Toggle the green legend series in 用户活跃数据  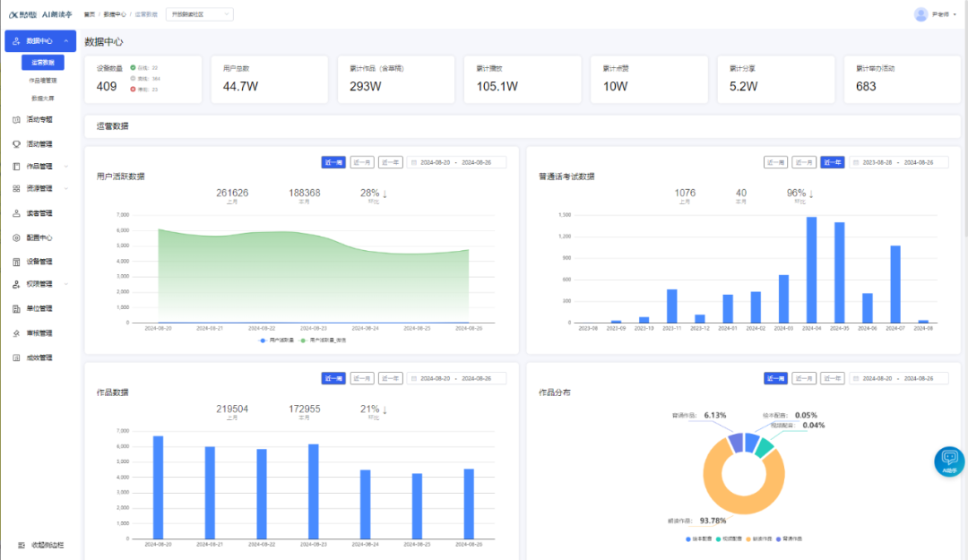point(323,340)
